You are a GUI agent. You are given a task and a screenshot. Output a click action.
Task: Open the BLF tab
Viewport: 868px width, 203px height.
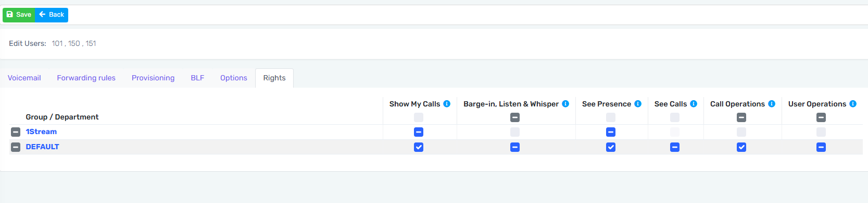[x=197, y=78]
